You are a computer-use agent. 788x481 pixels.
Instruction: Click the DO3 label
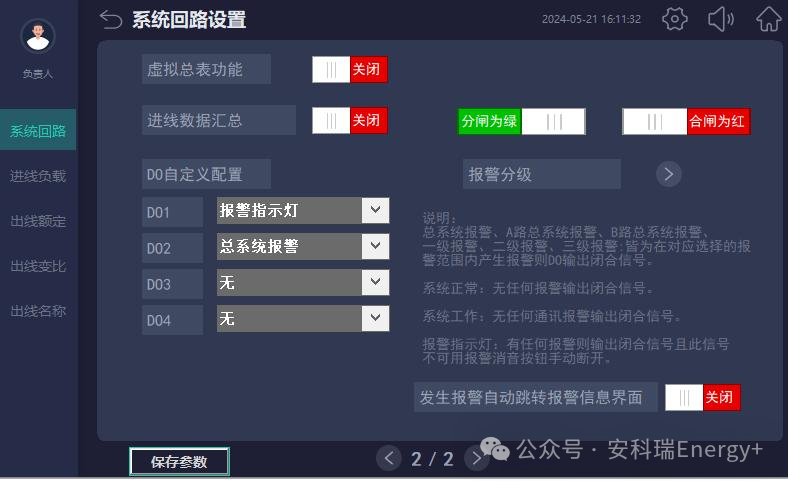pos(173,284)
